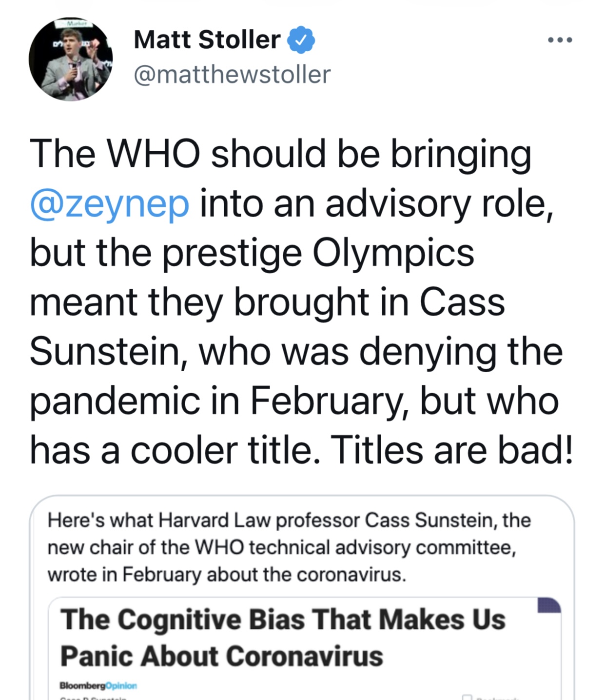Click the cut-off author byline under Bloomberg
Image resolution: width=605 pixels, height=700 pixels.
[x=93, y=698]
